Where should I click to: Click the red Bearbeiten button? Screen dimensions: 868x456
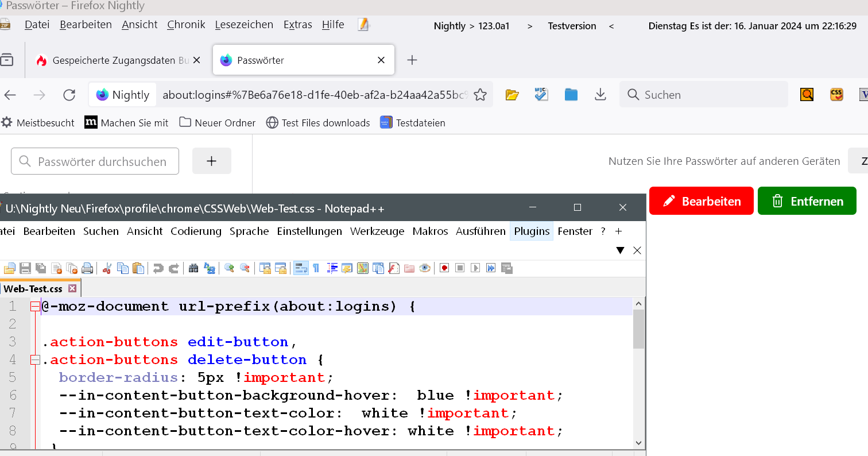click(701, 201)
